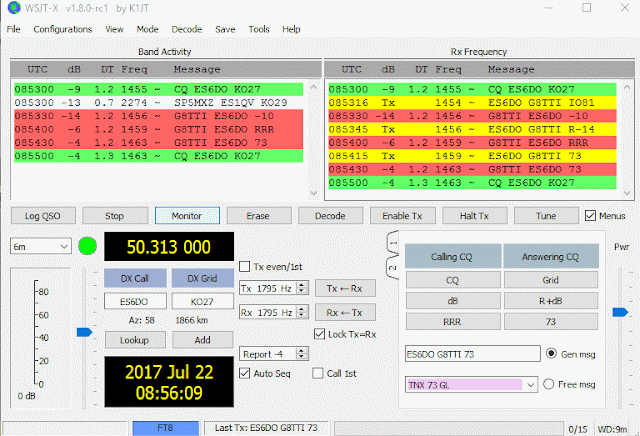This screenshot has height=436, width=640.
Task: Open the Mode menu
Action: coord(147,29)
